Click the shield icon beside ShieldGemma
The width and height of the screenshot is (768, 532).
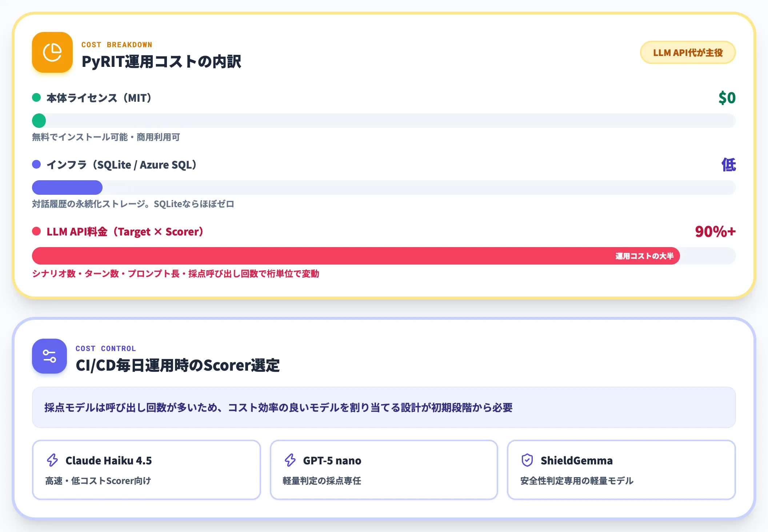coord(527,460)
